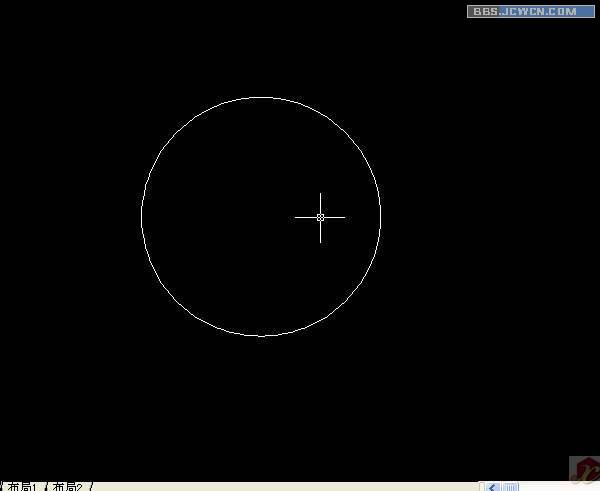Viewport: 600px width, 491px height.
Task: Click the right tip of the crosshair cursor
Action: click(344, 216)
